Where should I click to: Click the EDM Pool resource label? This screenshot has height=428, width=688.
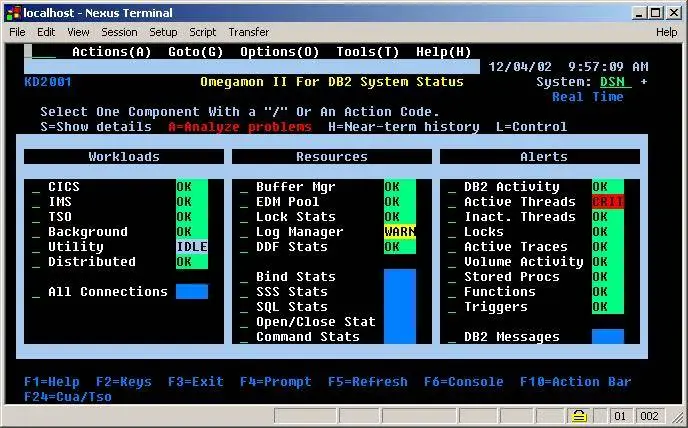point(288,201)
